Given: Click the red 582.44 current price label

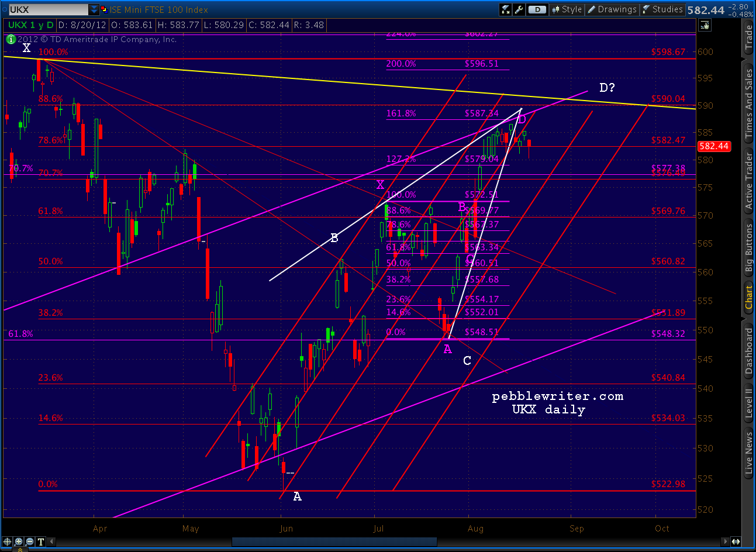Looking at the screenshot, I should 714,146.
